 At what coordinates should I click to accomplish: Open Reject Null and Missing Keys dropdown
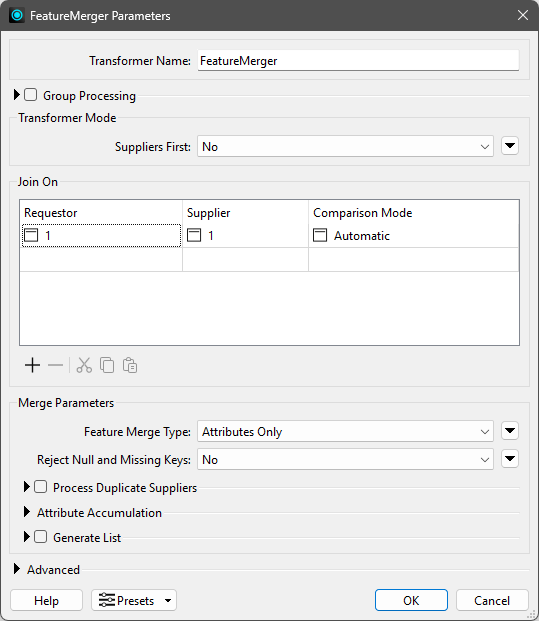[345, 459]
